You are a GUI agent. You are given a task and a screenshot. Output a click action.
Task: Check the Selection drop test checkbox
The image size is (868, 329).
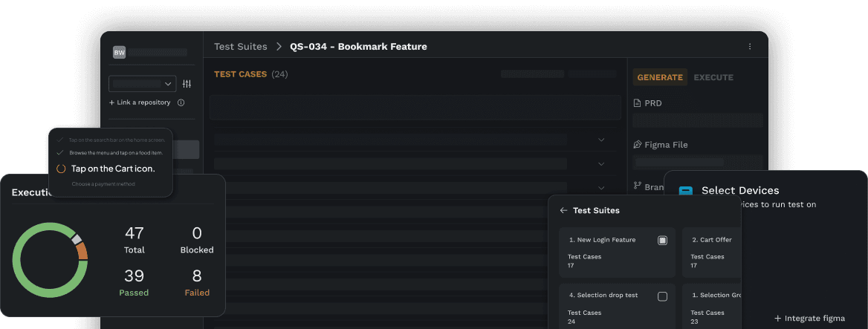[662, 296]
